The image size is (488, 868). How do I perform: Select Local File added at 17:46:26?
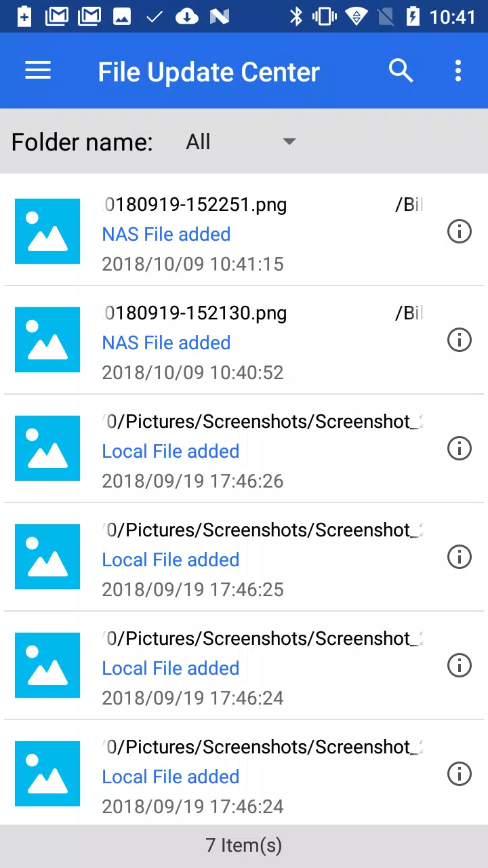tap(171, 451)
